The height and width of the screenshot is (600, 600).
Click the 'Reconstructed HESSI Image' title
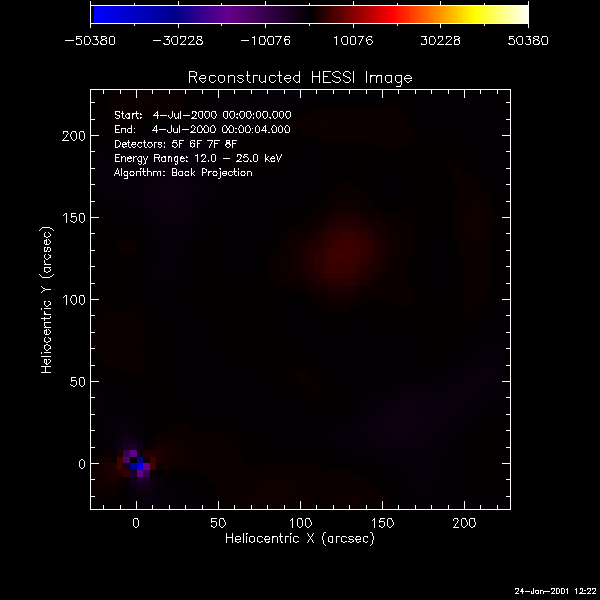(x=300, y=77)
